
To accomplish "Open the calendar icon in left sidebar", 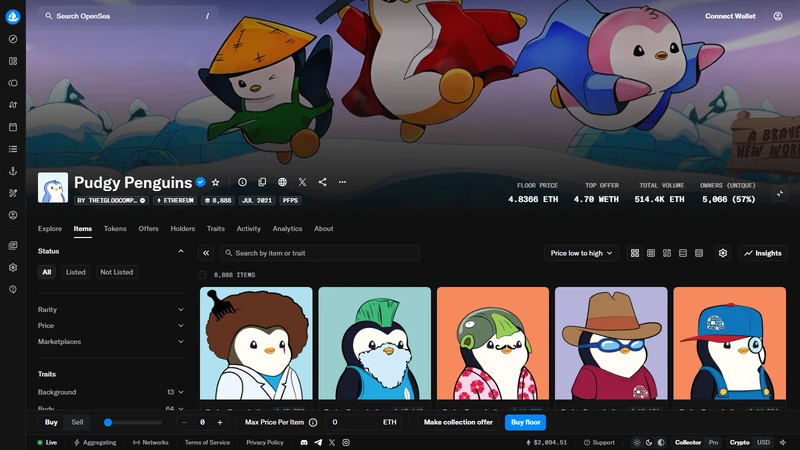I will click(x=13, y=127).
